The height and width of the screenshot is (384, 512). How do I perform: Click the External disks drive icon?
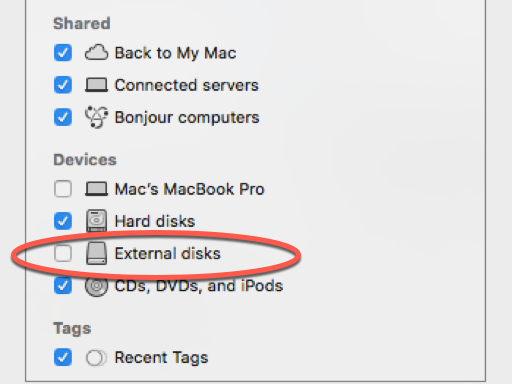point(96,253)
